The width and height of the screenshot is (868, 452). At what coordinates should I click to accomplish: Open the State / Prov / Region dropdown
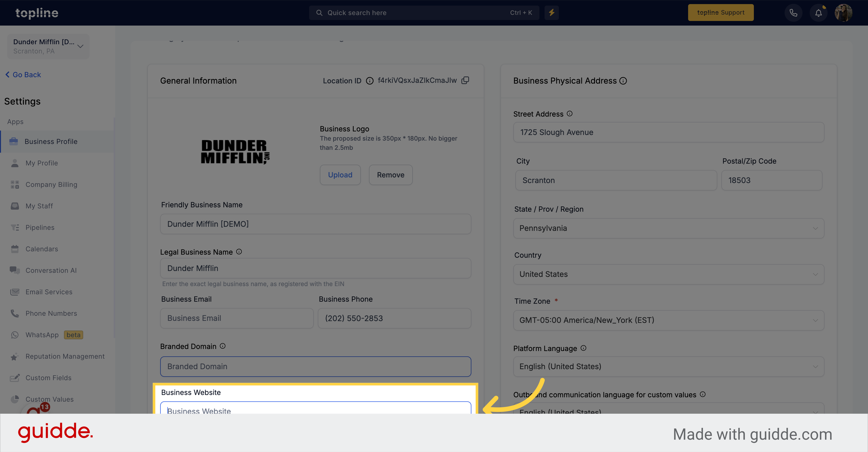(668, 228)
